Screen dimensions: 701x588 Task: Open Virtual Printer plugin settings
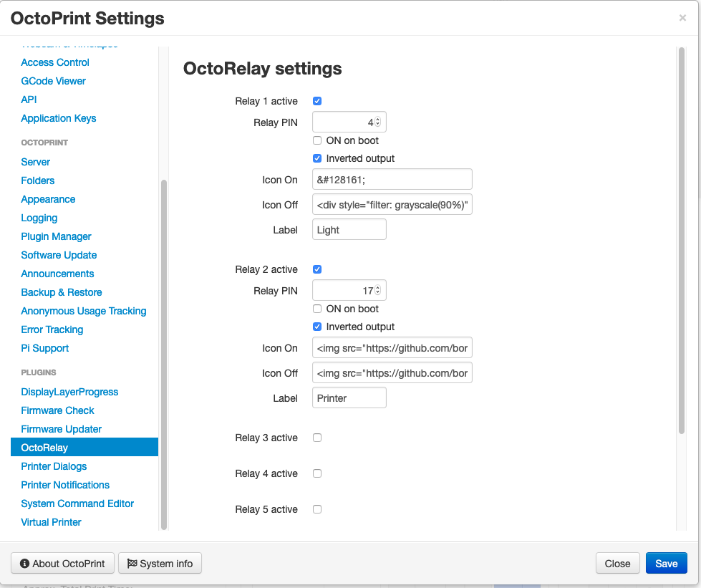51,522
